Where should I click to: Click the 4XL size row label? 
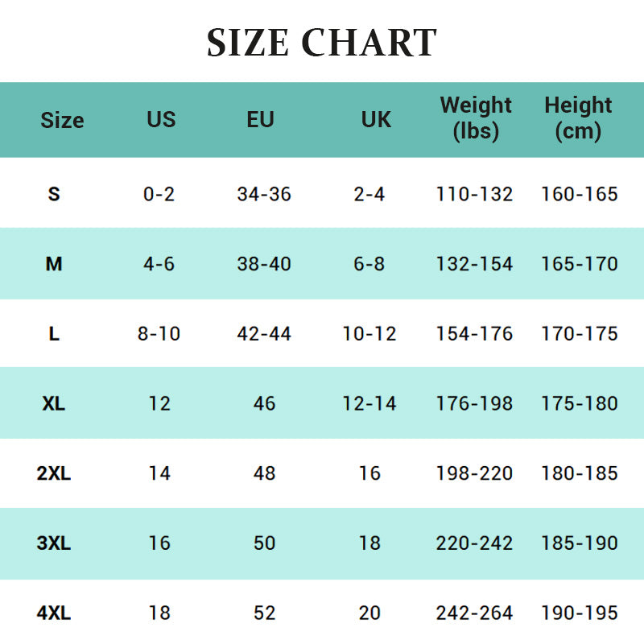tap(54, 613)
